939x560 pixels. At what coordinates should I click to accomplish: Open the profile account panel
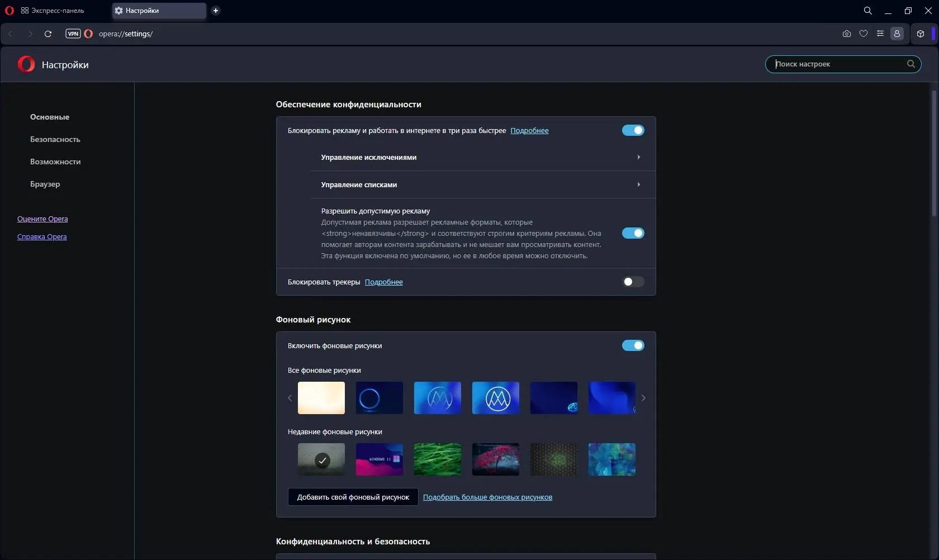[x=897, y=34]
